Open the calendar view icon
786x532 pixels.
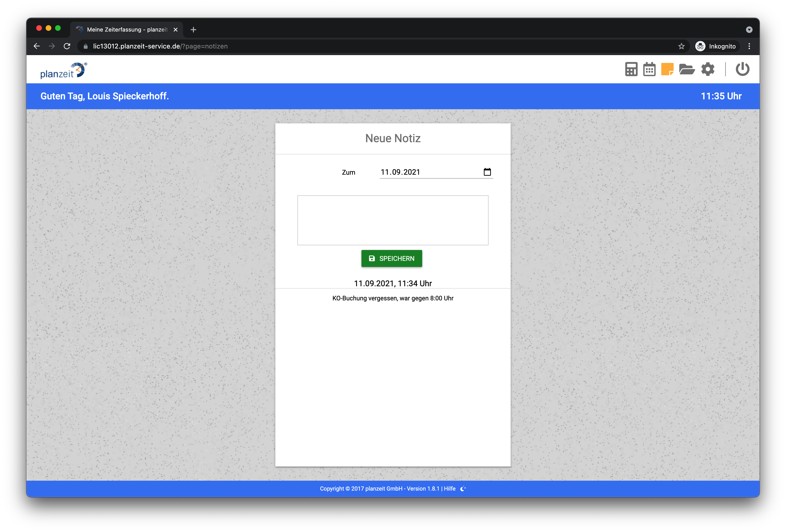click(649, 69)
